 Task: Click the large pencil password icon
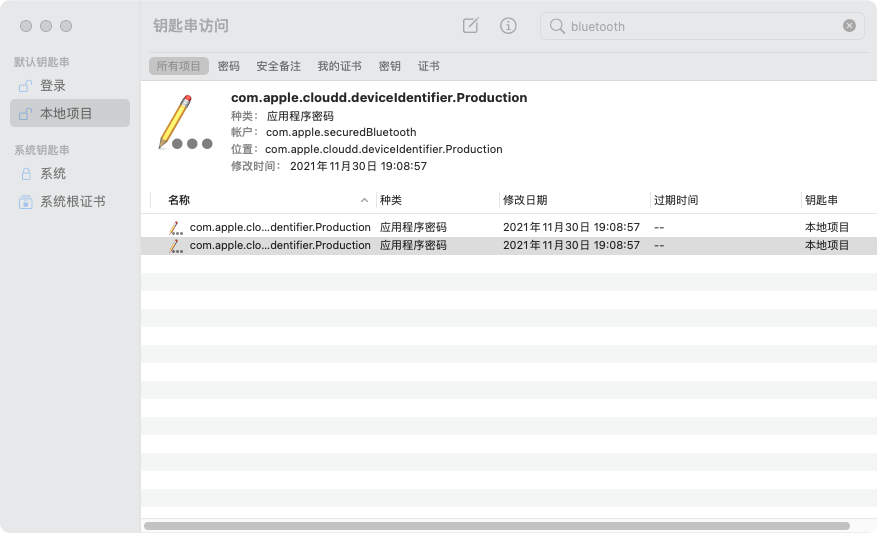click(x=185, y=122)
